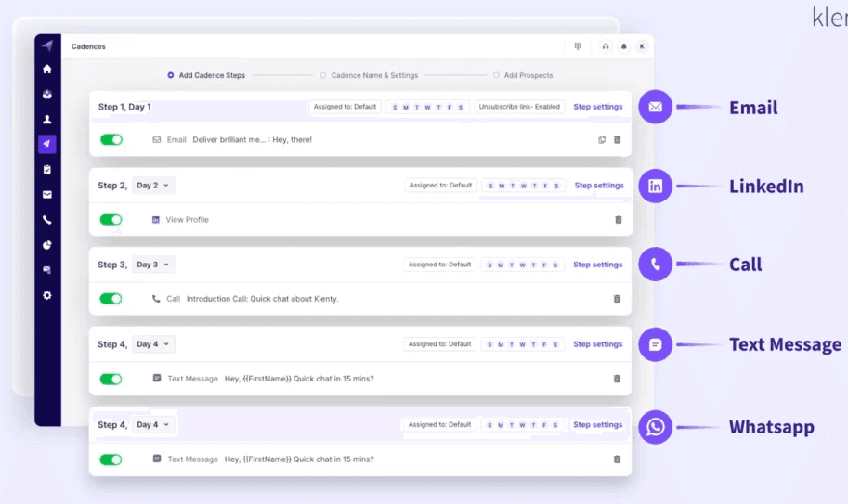Image resolution: width=848 pixels, height=504 pixels.
Task: Click Assigned to: Default in Step 1
Action: [x=345, y=107]
